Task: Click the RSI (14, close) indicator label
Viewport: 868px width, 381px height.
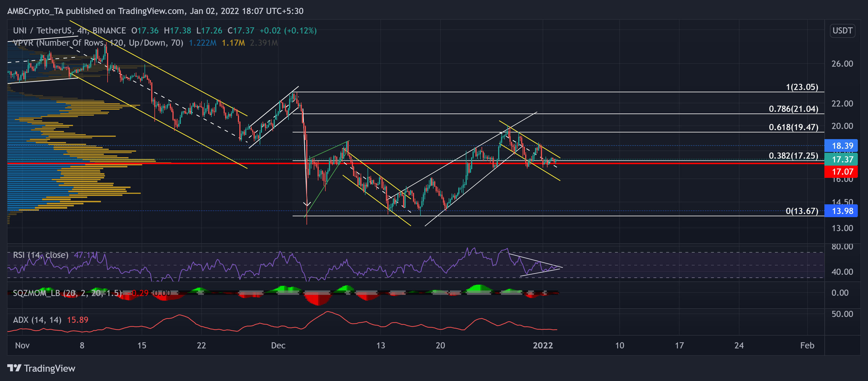Action: click(x=40, y=255)
